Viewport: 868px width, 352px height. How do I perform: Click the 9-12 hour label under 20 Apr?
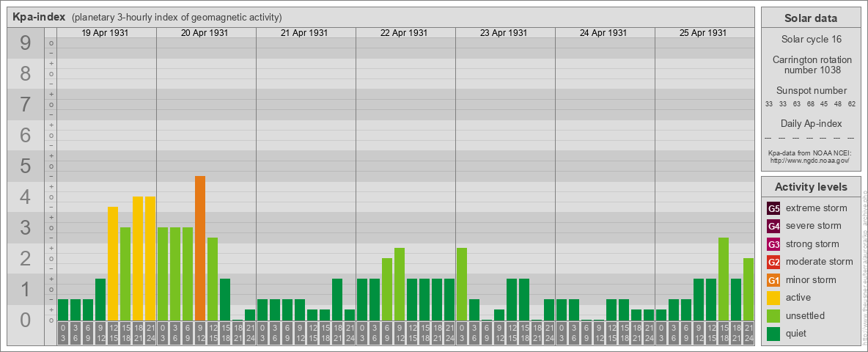click(x=200, y=334)
